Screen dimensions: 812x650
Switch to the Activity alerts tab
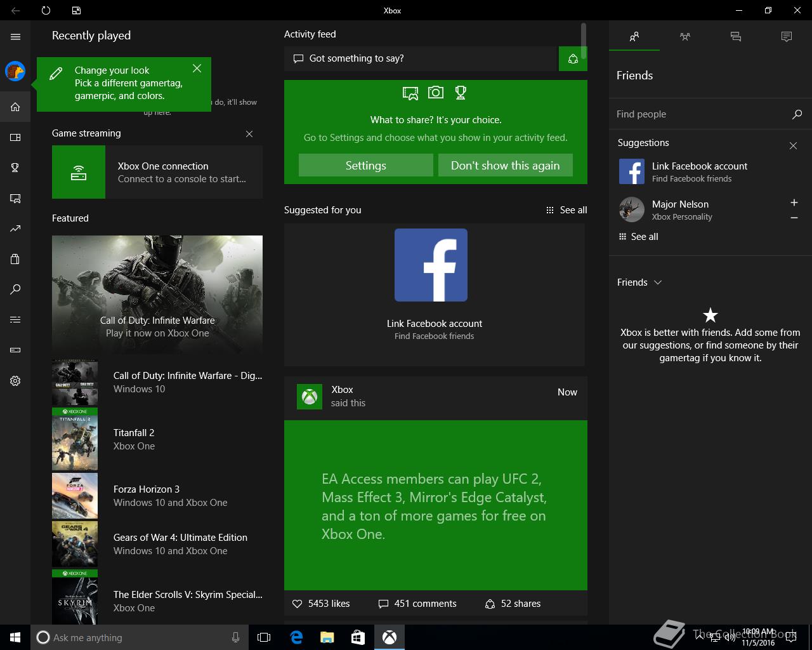click(x=787, y=37)
